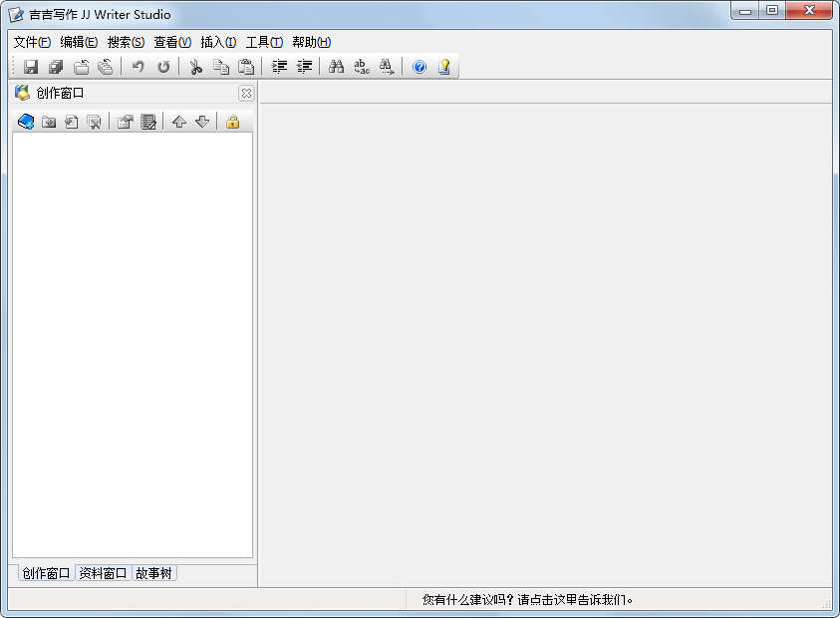Undo the last action via toolbar icon
The image size is (840, 618).
[x=137, y=66]
